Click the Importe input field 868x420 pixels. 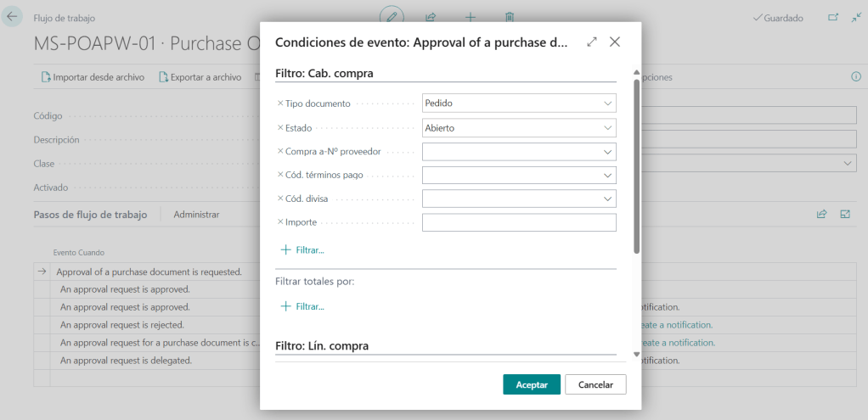pos(518,222)
